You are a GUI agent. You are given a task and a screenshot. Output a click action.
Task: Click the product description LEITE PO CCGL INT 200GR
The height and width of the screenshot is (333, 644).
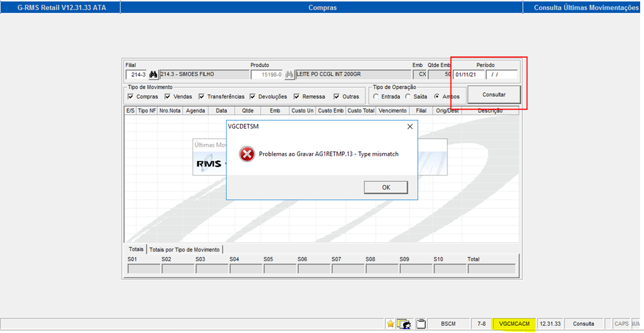pos(353,74)
